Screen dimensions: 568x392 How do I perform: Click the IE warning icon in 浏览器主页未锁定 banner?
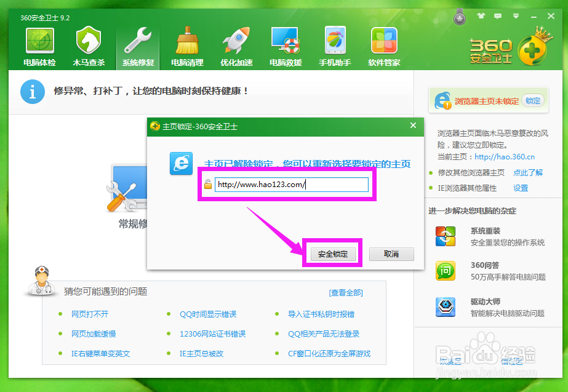(442, 101)
